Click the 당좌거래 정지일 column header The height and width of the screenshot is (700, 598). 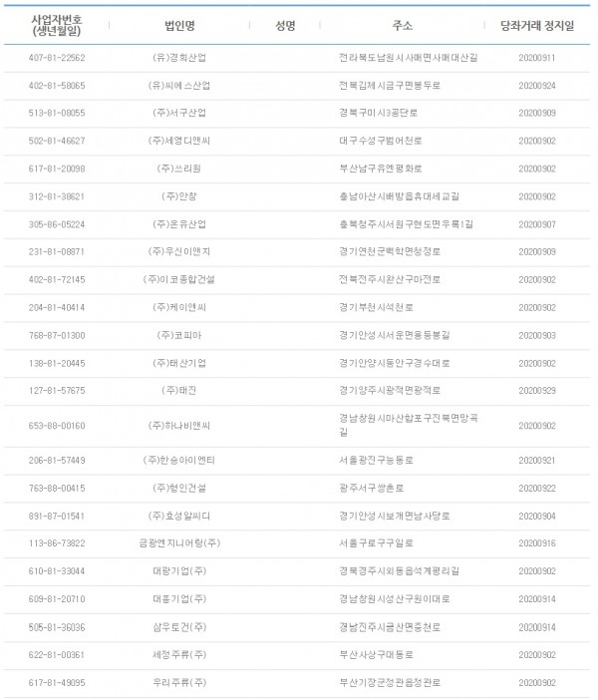[x=537, y=26]
